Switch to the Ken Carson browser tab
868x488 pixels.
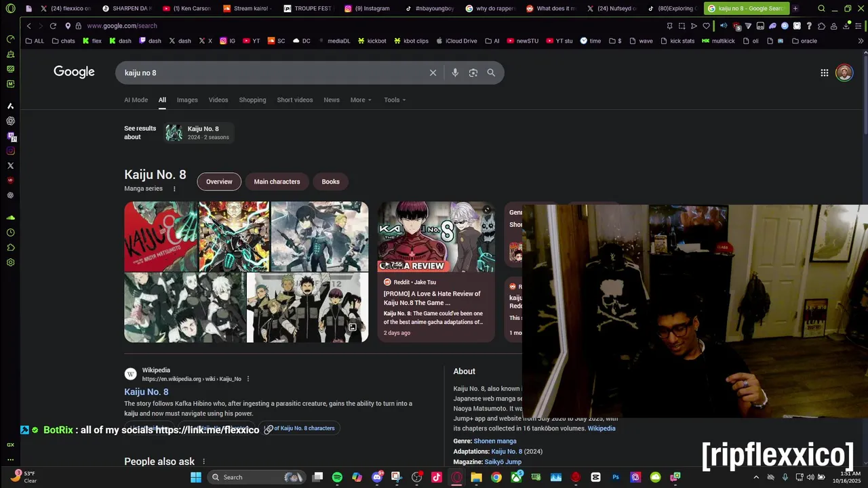[187, 9]
